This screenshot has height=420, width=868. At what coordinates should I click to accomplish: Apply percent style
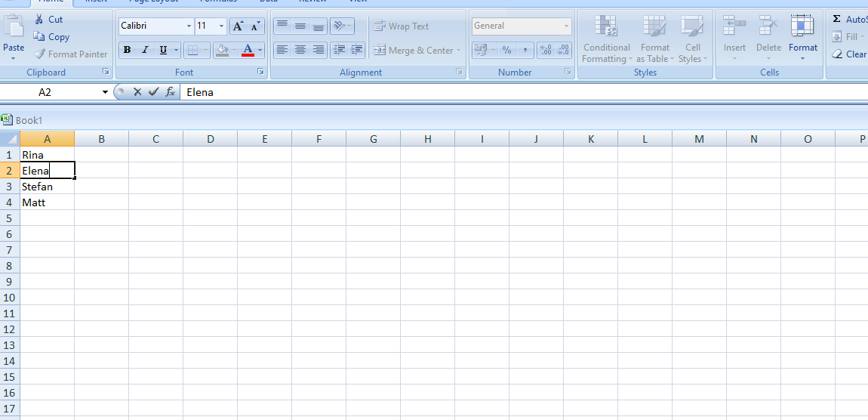506,51
